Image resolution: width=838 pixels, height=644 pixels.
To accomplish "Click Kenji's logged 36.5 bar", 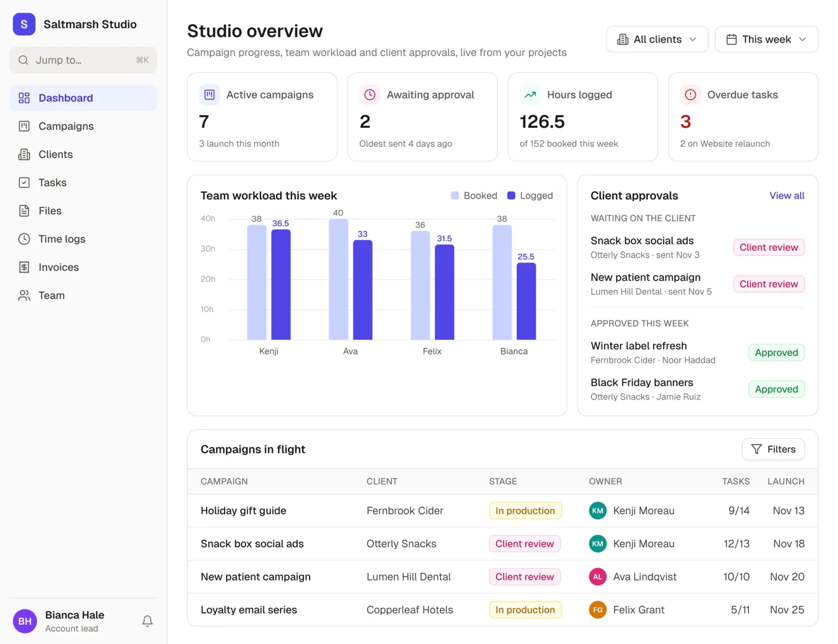I will point(281,285).
